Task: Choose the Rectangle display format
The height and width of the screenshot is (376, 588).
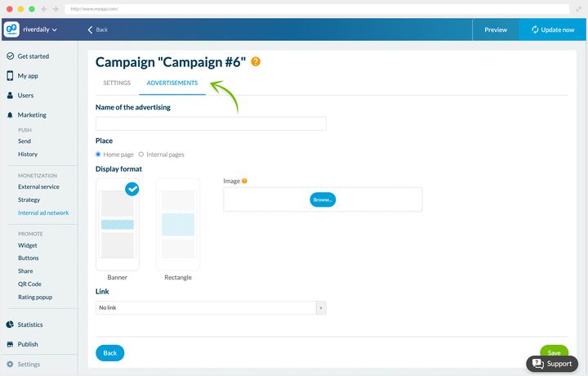Action: [x=178, y=225]
